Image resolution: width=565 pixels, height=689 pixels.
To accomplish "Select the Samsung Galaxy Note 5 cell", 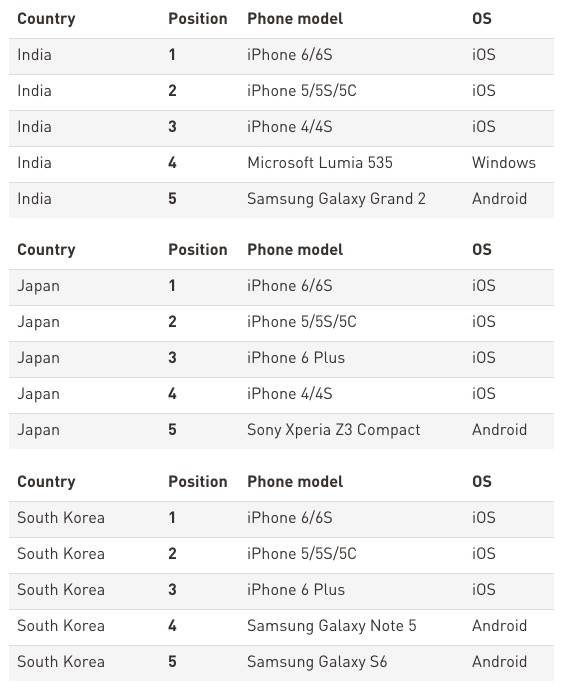I will pyautogui.click(x=332, y=626).
